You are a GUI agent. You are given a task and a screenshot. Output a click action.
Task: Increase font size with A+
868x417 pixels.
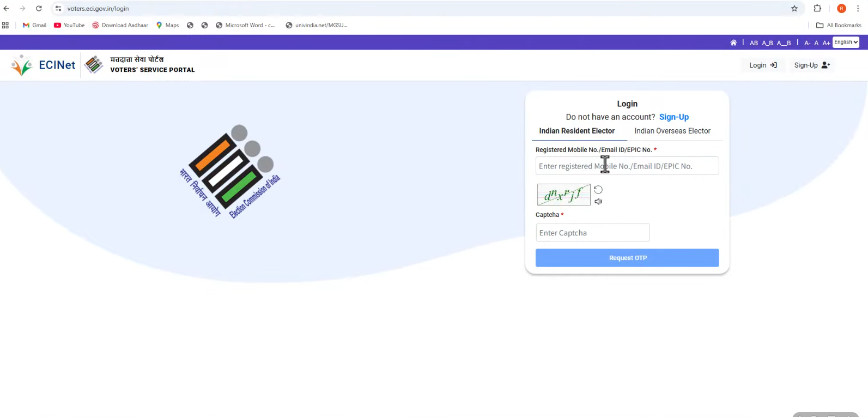pyautogui.click(x=826, y=43)
